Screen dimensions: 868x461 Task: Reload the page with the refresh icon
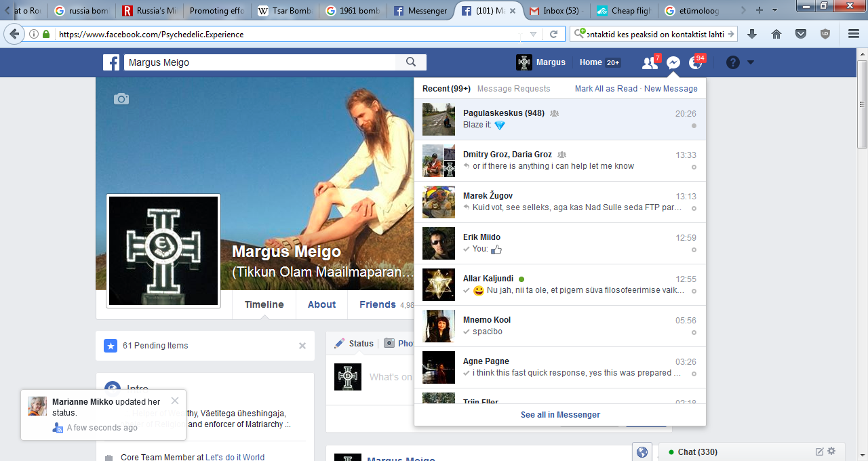[x=553, y=34]
